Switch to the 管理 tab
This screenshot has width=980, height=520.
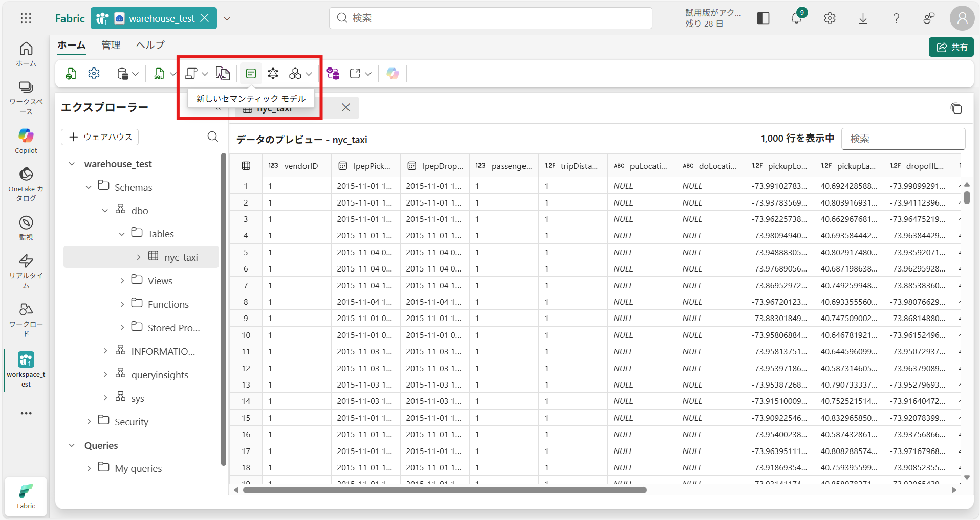click(x=111, y=45)
